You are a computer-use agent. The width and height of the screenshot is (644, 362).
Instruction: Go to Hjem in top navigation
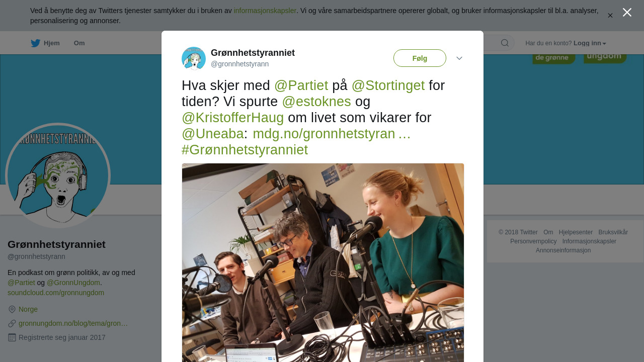52,43
